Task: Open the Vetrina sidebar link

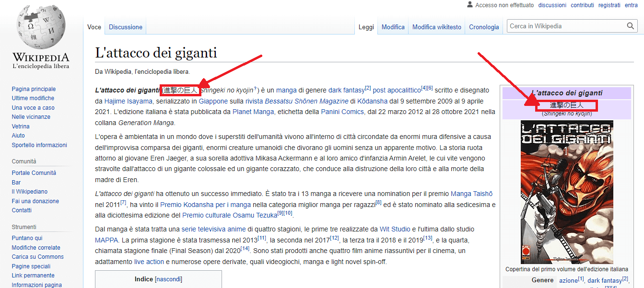Action: pyautogui.click(x=21, y=127)
